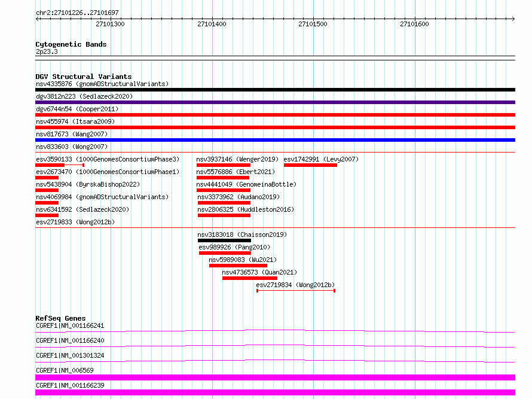This screenshot has height=399, width=532.
Task: Select the red nsv2806325 variant bar
Action: point(224,215)
